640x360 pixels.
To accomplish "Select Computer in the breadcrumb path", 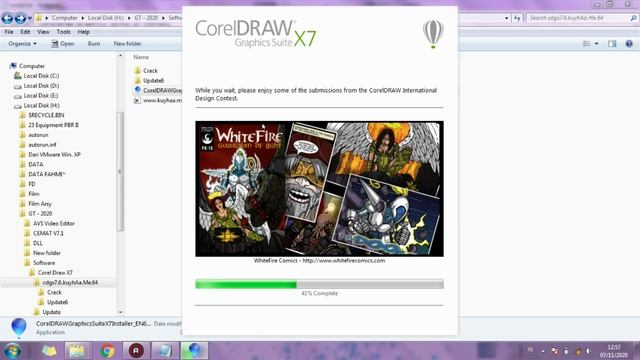I will click(x=64, y=18).
